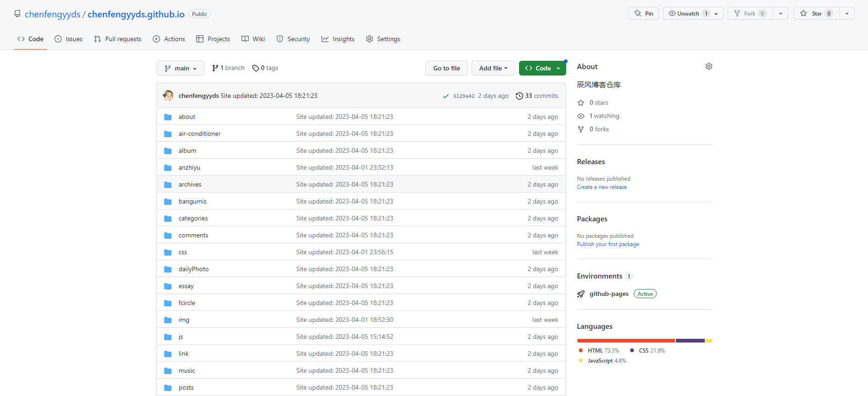Switch to the Pull requests tab

[118, 39]
